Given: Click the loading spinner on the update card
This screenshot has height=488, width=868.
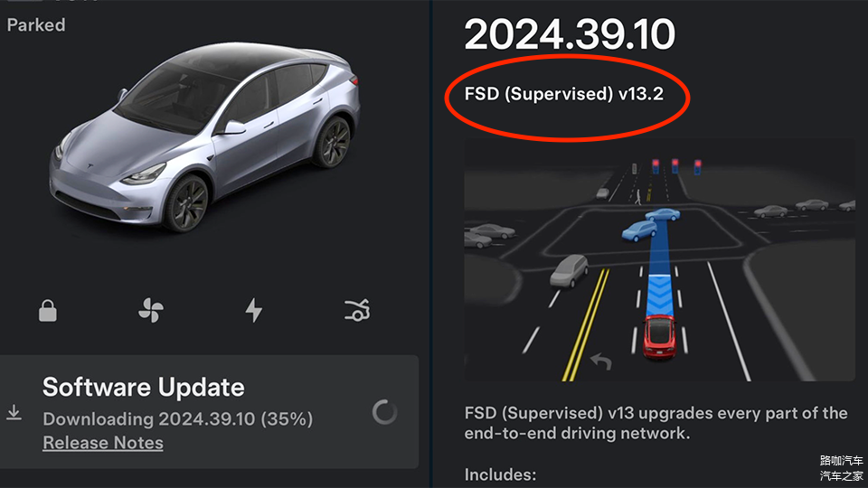Looking at the screenshot, I should (384, 412).
